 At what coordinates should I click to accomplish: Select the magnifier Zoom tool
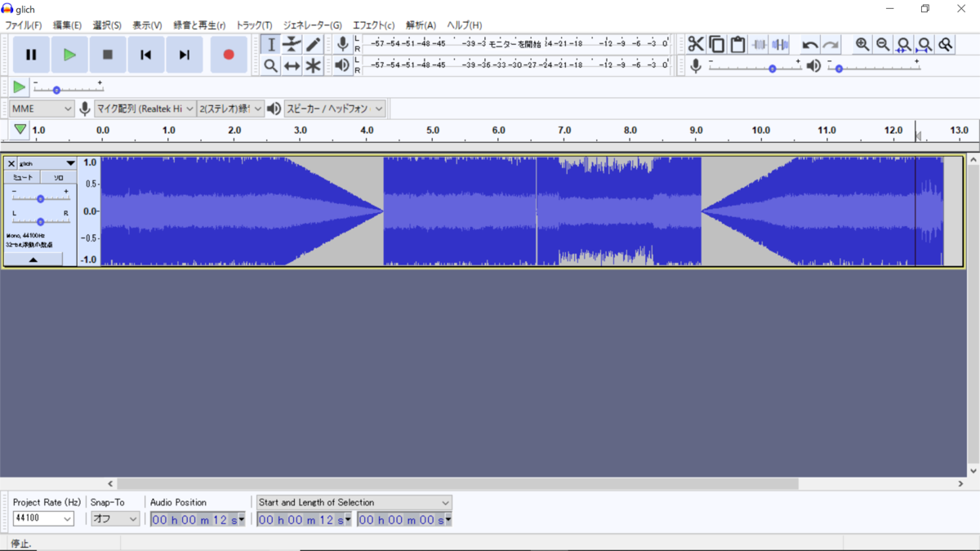pos(271,66)
